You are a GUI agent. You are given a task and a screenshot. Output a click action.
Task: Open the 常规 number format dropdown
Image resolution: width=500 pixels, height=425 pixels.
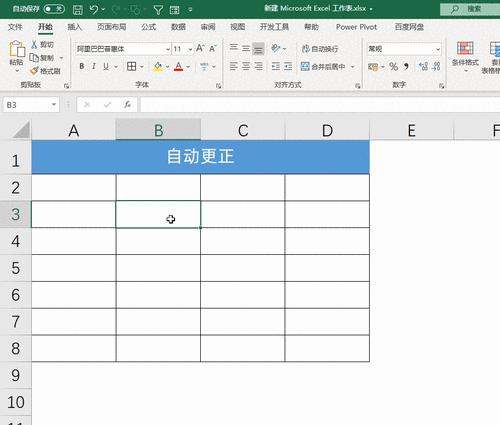click(438, 49)
